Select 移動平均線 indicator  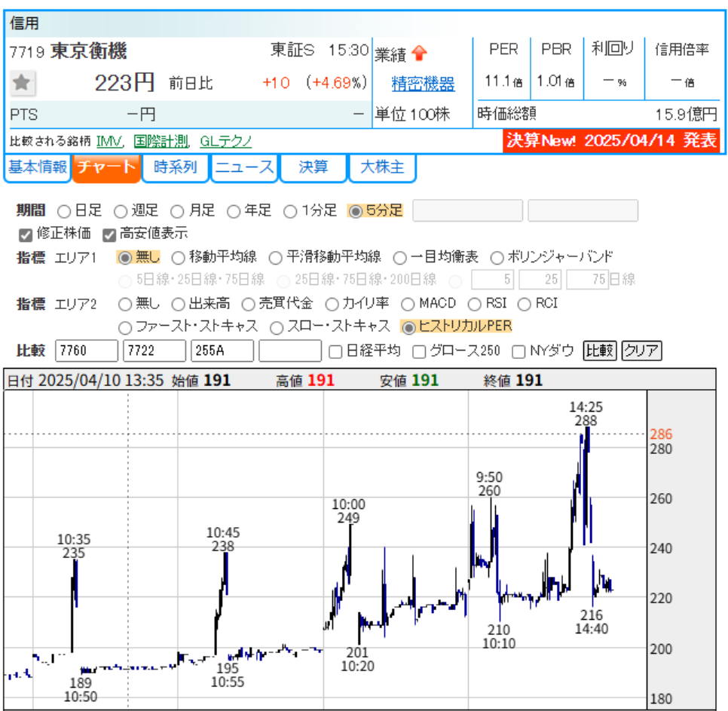(179, 258)
